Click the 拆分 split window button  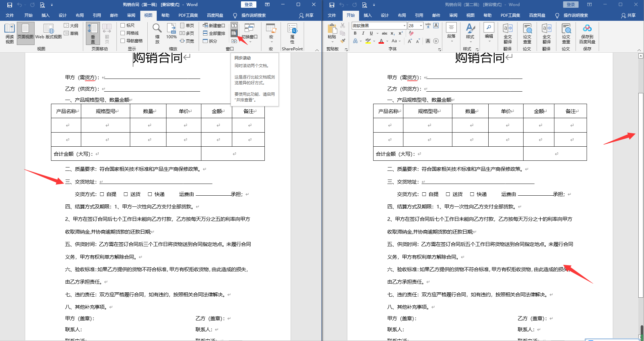[210, 41]
